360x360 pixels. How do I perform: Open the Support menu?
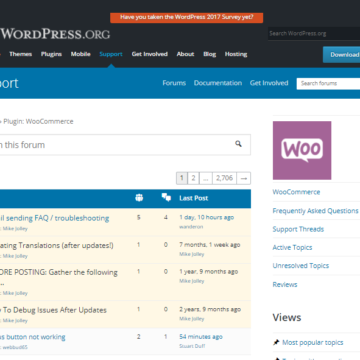(x=111, y=54)
